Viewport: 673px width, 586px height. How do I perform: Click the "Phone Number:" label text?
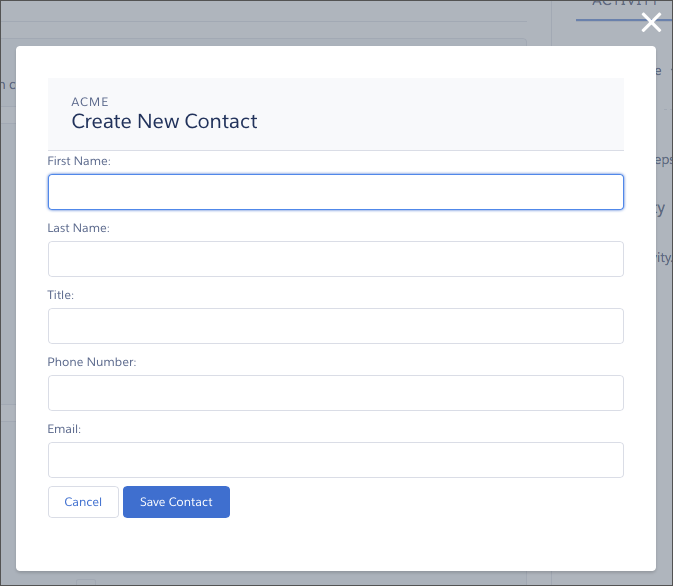point(92,362)
